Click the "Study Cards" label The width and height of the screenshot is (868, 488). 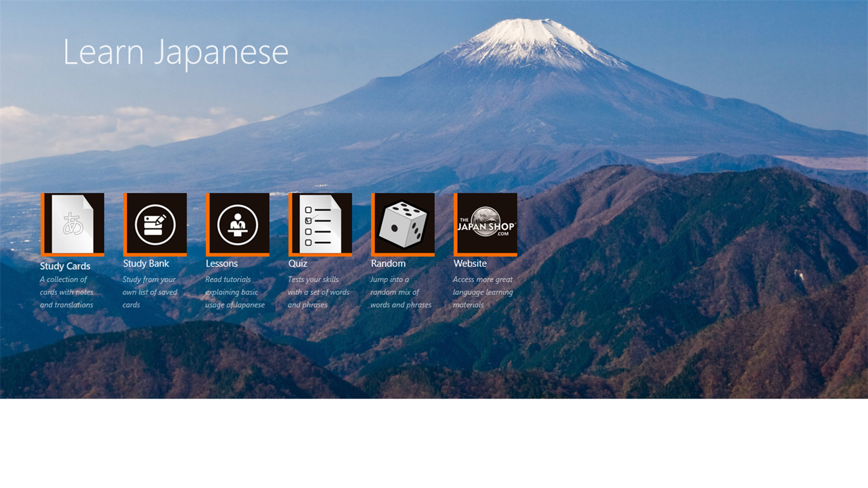coord(65,266)
